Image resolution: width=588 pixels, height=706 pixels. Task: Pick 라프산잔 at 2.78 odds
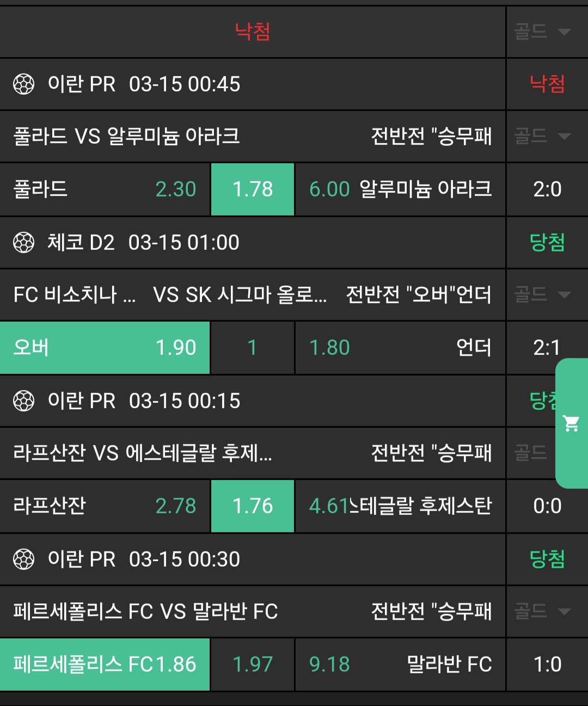click(x=105, y=506)
